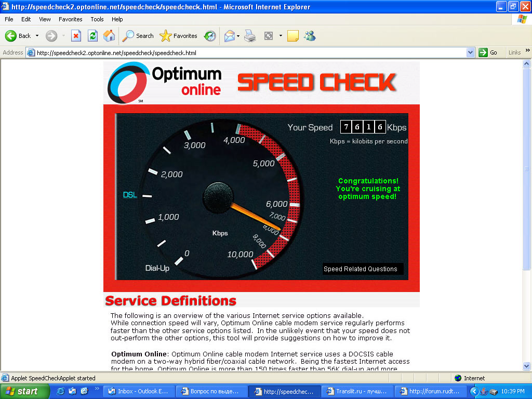Click the vertical scrollbar up arrow
Screen dimensions: 532x399
(x=527, y=63)
